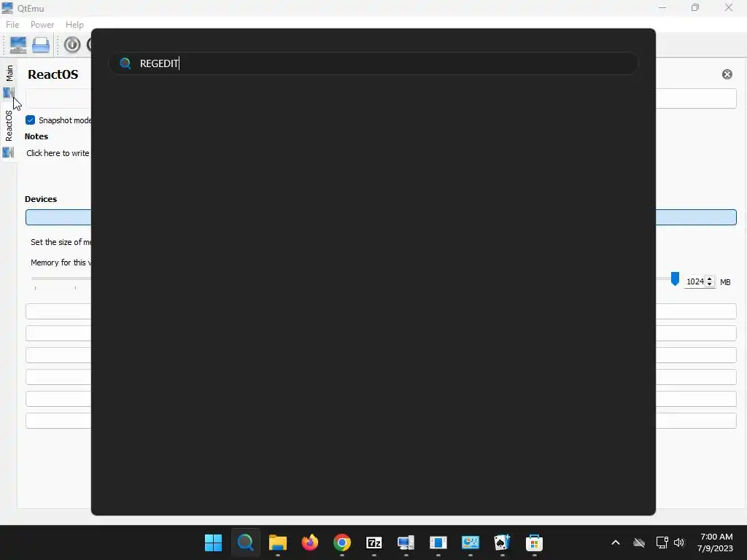The image size is (747, 560).
Task: Click the ReactOS heading text
Action: tap(53, 74)
